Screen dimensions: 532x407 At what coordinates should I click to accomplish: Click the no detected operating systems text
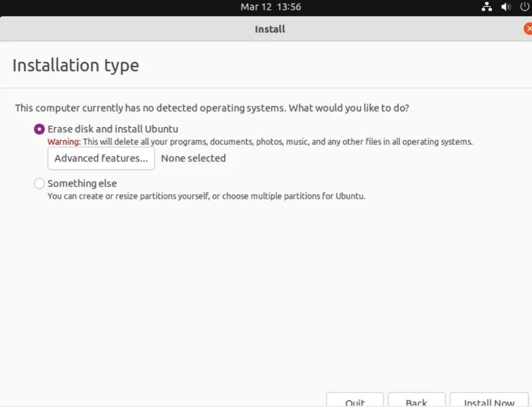[212, 108]
